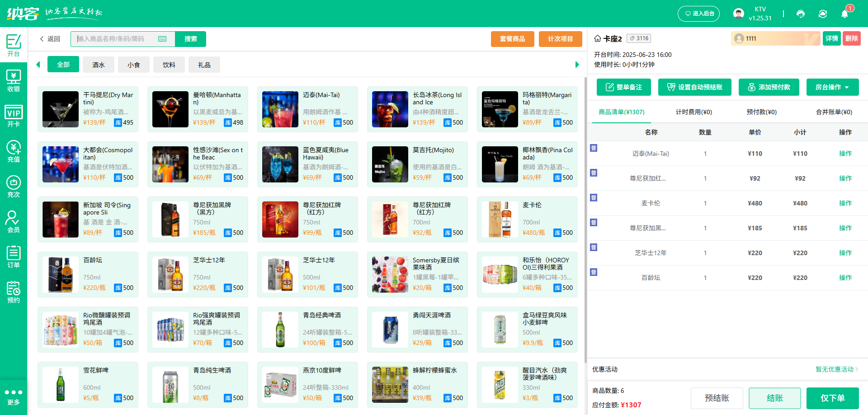Open the VIP 开卡 sidebar icon

14,116
